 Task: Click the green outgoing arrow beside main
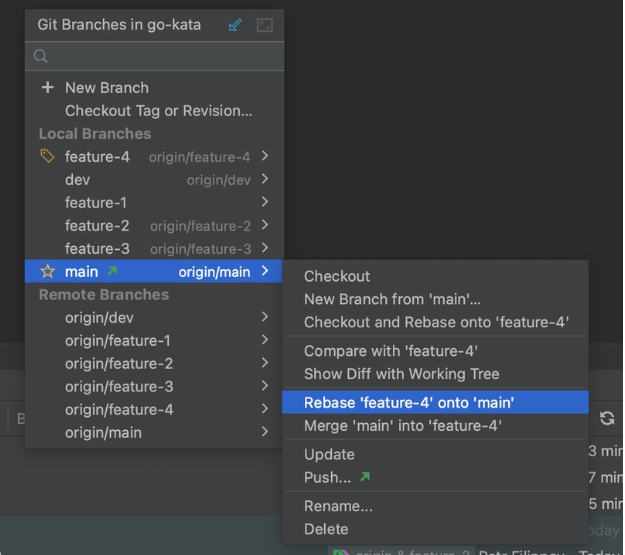tap(112, 271)
